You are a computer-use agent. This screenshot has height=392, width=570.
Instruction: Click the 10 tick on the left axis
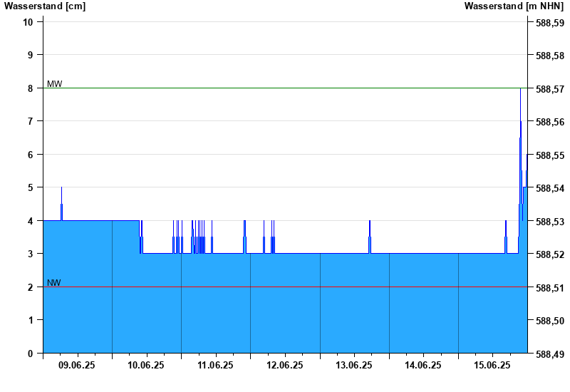click(x=28, y=21)
